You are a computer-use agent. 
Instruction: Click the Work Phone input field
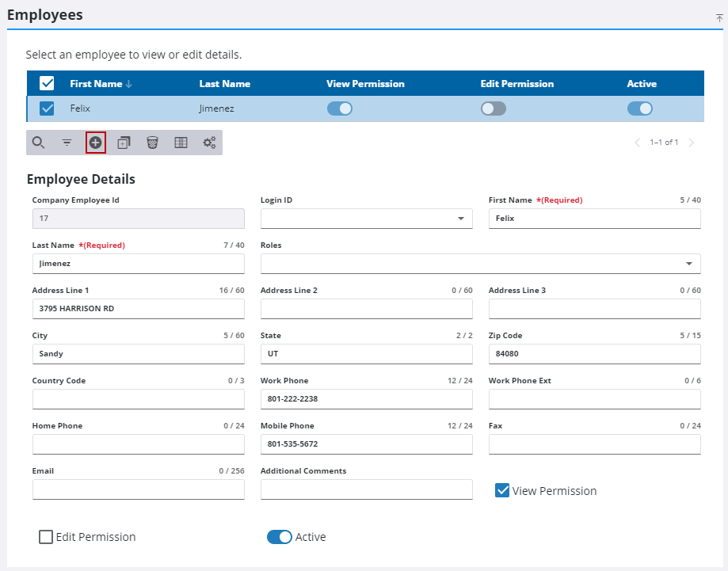(366, 399)
